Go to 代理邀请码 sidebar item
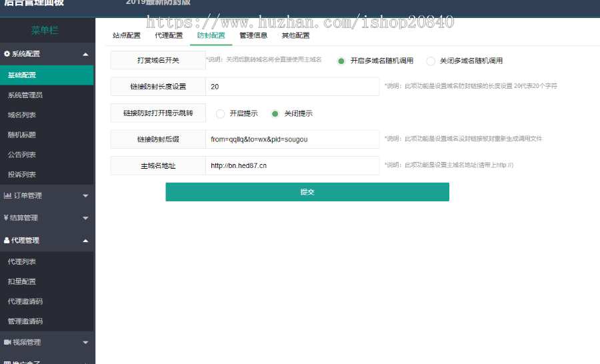600x364 pixels. coord(47,301)
